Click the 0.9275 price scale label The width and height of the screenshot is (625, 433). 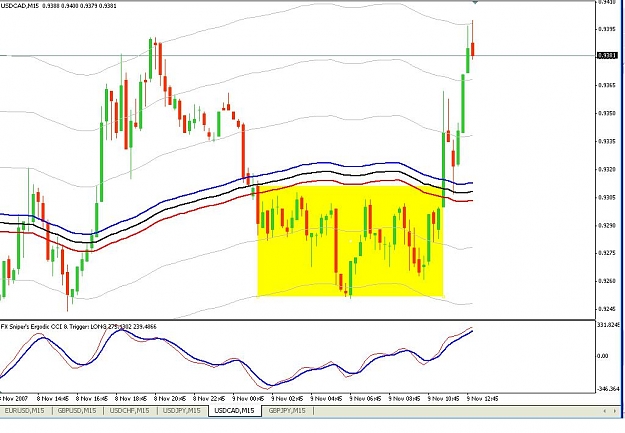(607, 253)
